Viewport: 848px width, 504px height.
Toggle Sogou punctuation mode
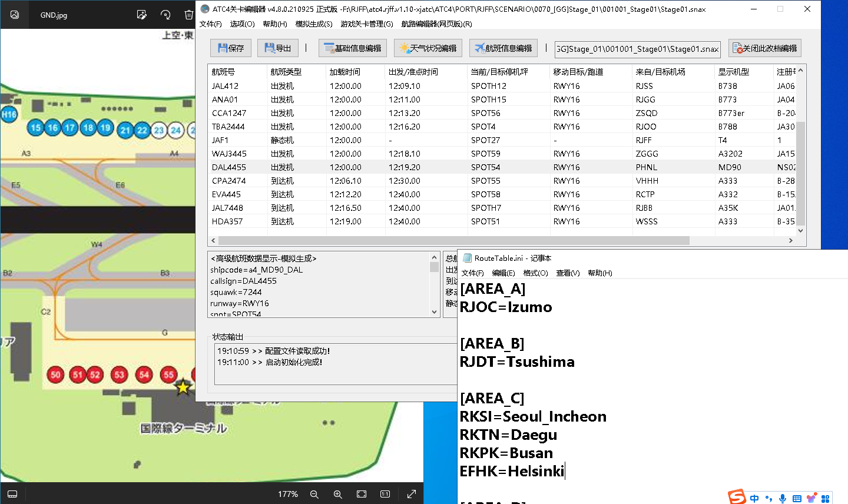[x=768, y=499]
